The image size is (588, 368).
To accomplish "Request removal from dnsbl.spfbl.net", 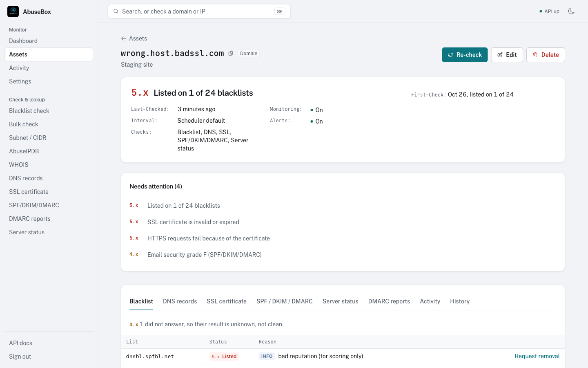I will click(x=537, y=356).
